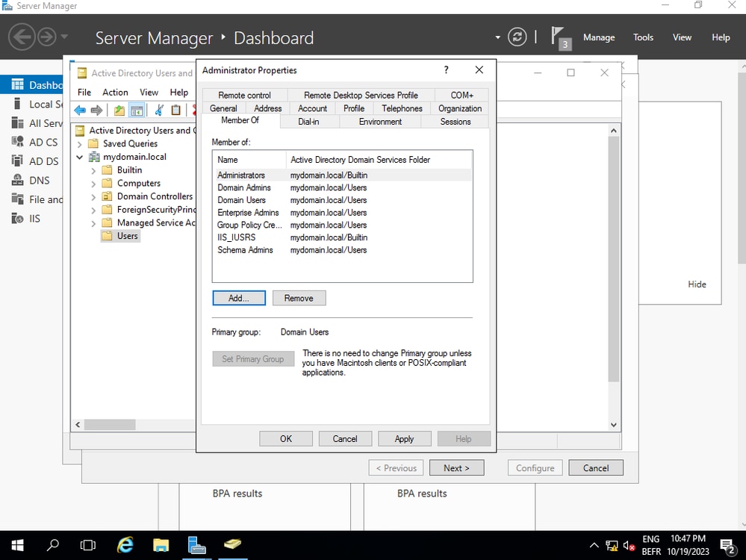Click the Cut scissors toolbar icon
Screen dimensions: 746x560
(x=159, y=111)
